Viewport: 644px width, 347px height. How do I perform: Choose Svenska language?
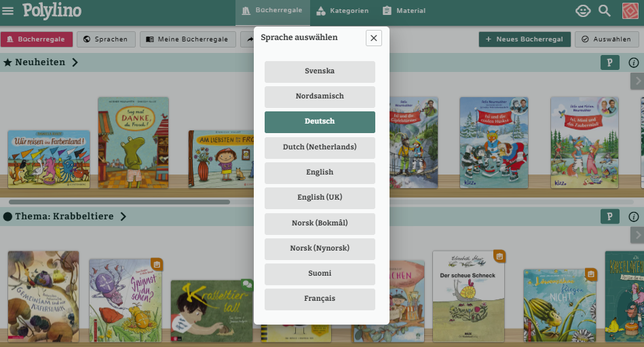[320, 71]
